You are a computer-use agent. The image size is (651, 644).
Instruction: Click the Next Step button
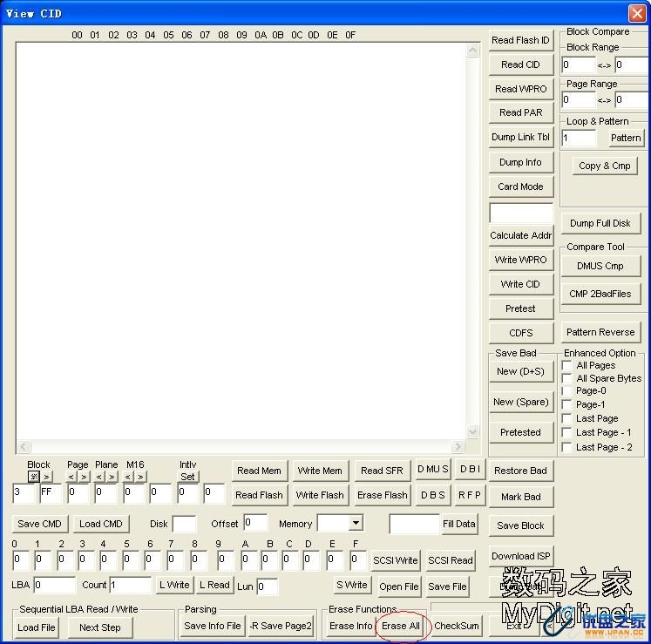(100, 627)
